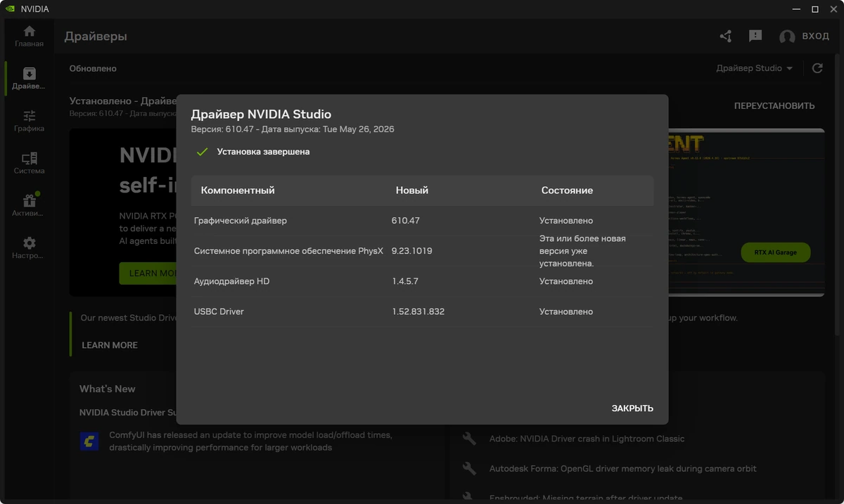
Task: Open the gift-box Активи... sidebar section
Action: point(29,205)
